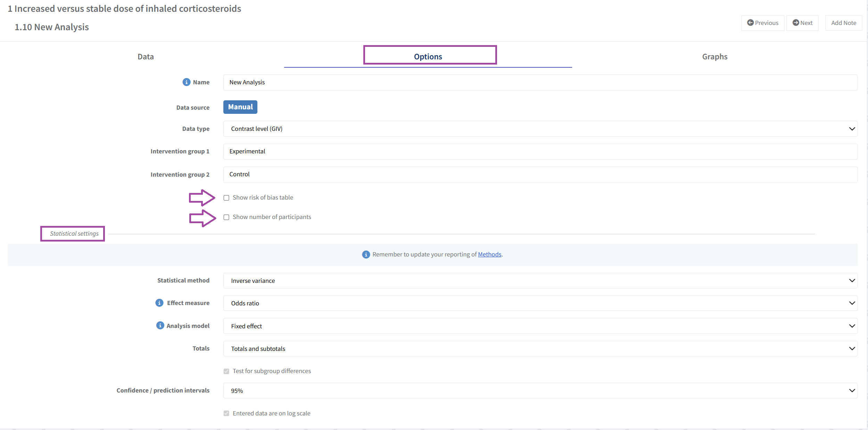Click the Next arrow button
The width and height of the screenshot is (868, 430).
point(802,23)
